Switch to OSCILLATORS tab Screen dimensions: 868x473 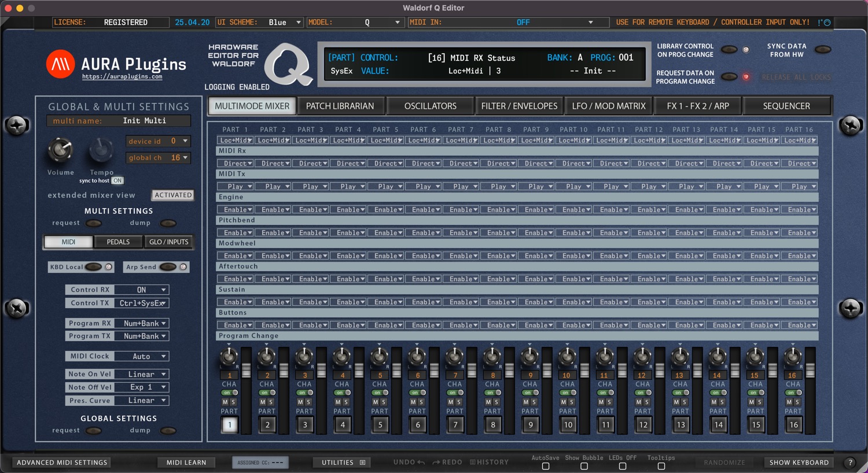point(430,106)
